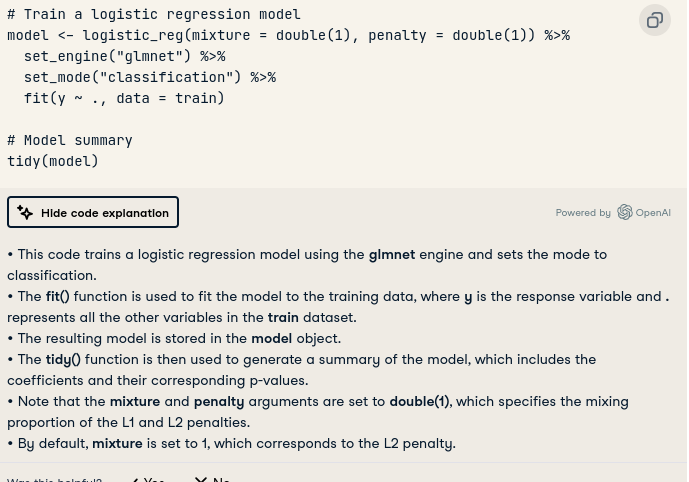This screenshot has height=482, width=689.
Task: Click the 'tidy(model)' code line
Action: [x=53, y=161]
